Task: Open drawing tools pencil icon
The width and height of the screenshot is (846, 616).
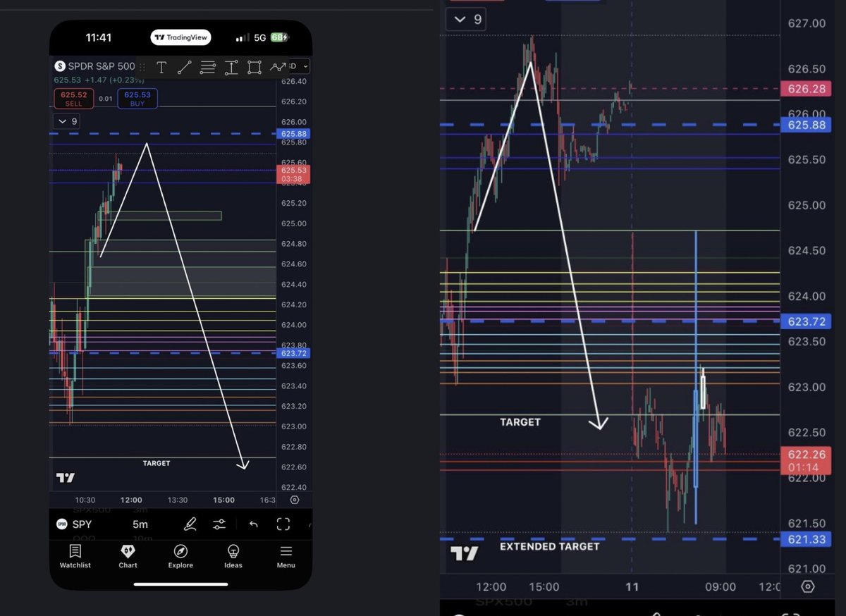Action: point(190,524)
